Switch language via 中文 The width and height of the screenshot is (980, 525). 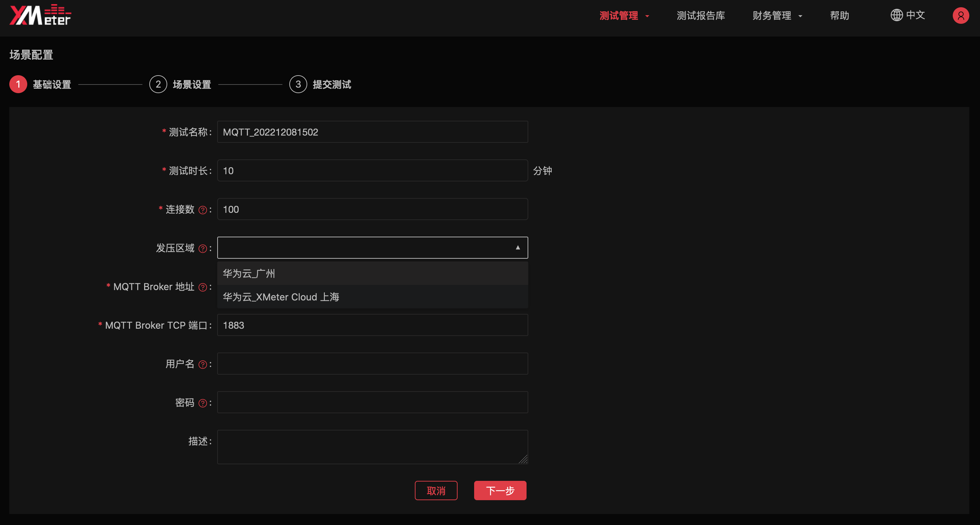click(x=915, y=15)
